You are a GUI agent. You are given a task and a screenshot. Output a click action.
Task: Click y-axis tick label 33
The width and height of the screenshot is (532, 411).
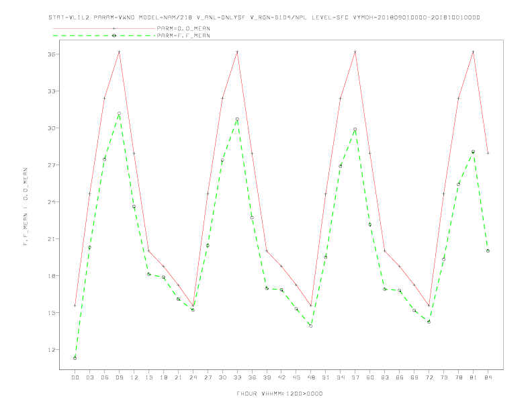click(x=51, y=91)
